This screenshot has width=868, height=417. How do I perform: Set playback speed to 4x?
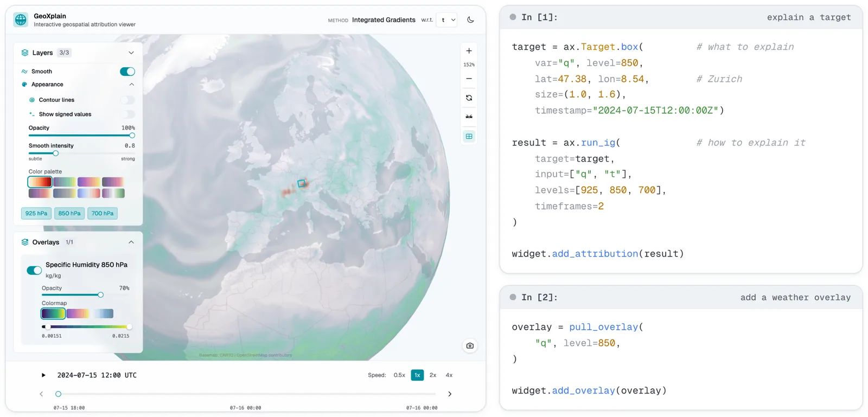click(449, 375)
